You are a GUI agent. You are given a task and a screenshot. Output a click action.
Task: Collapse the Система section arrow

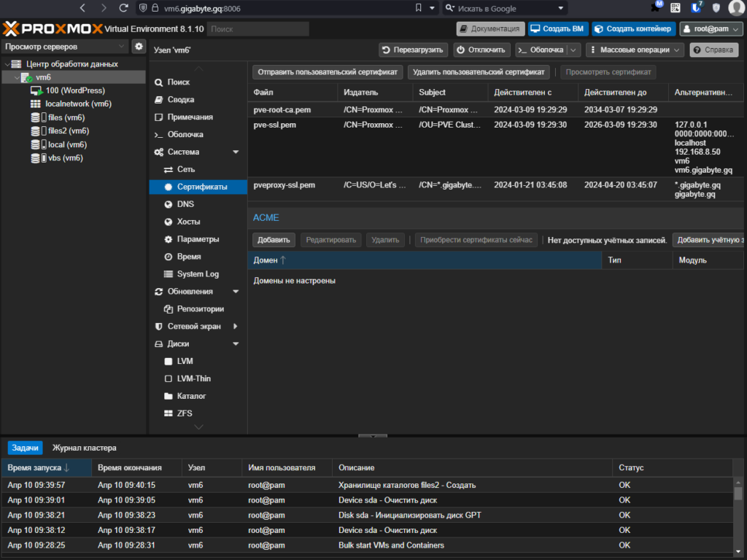[236, 152]
